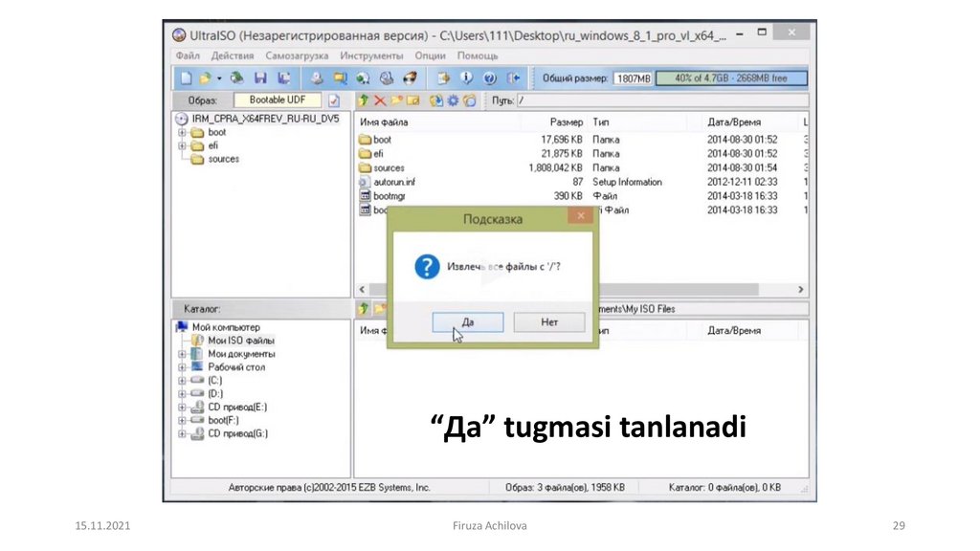
Task: Click the Bootable UDF image type field
Action: (x=278, y=99)
